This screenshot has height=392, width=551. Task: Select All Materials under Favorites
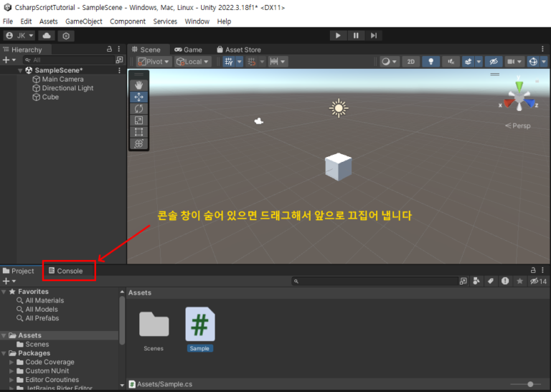pyautogui.click(x=44, y=300)
